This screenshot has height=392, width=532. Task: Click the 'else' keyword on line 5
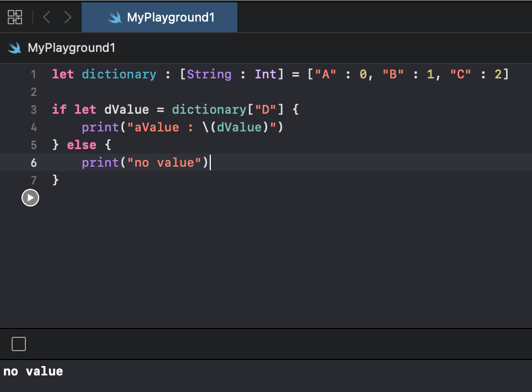point(82,145)
